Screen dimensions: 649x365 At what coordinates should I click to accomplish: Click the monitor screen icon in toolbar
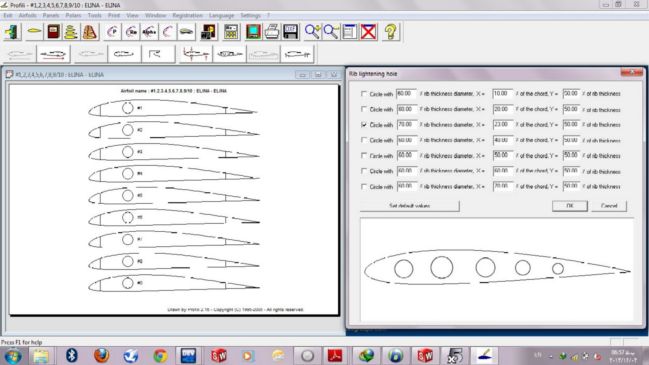pos(253,32)
